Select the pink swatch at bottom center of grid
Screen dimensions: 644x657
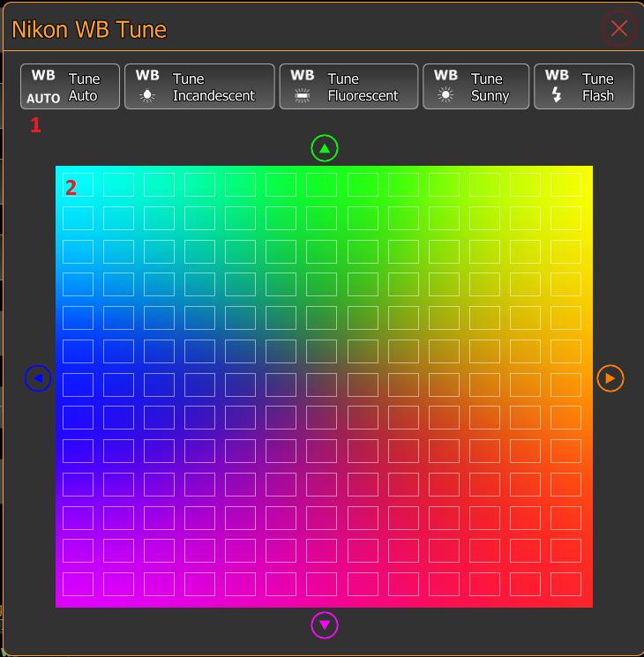point(322,584)
